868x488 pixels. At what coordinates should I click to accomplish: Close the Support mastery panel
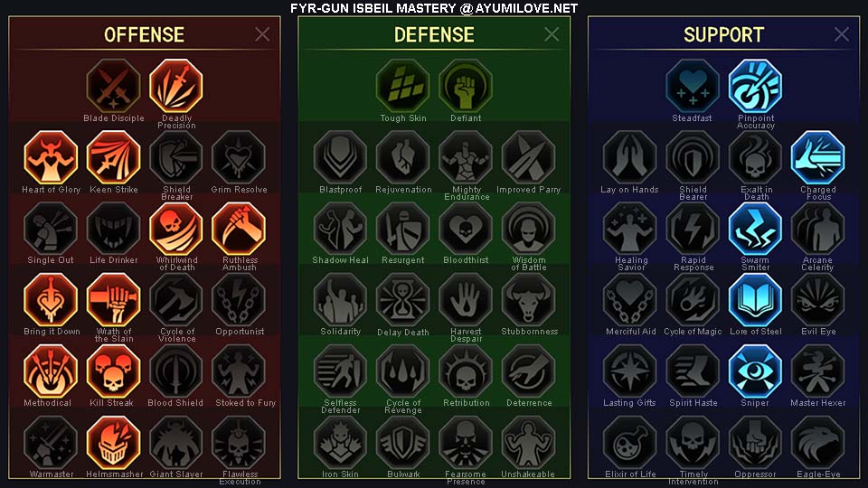842,34
